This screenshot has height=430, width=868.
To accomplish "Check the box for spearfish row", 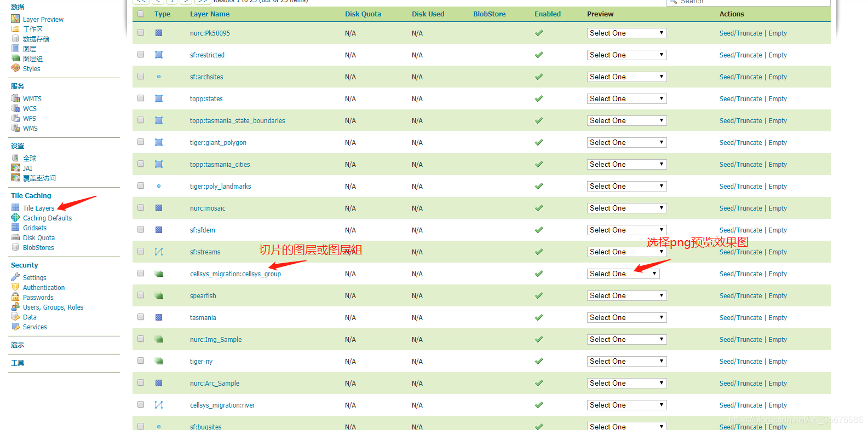I will point(141,295).
